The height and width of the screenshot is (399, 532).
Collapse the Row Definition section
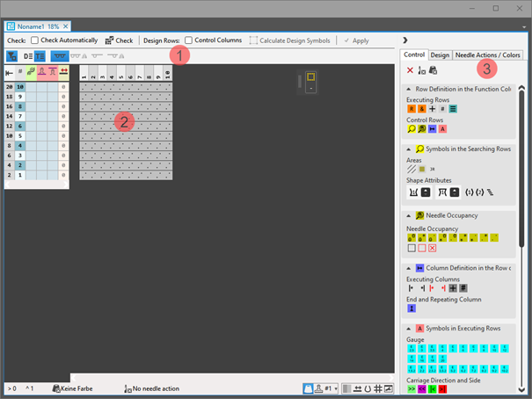pyautogui.click(x=408, y=89)
